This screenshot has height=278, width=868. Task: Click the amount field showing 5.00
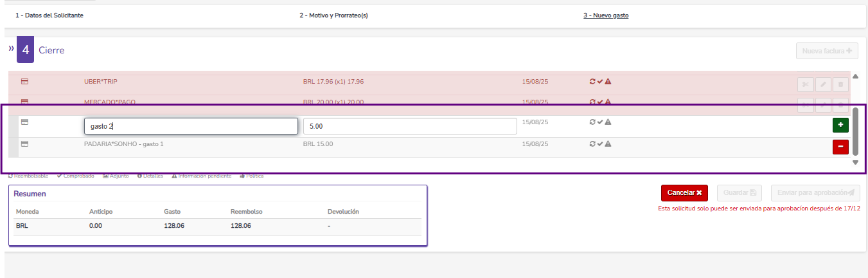tap(410, 126)
